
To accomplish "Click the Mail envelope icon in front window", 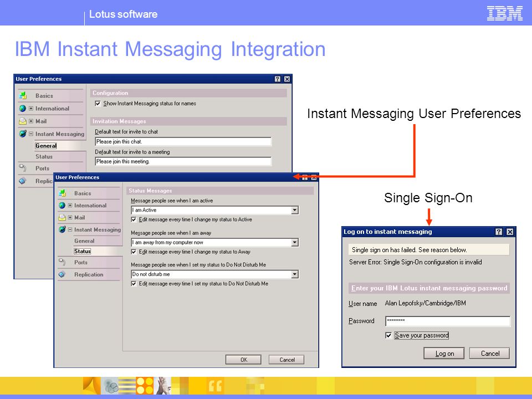I will [62, 217].
